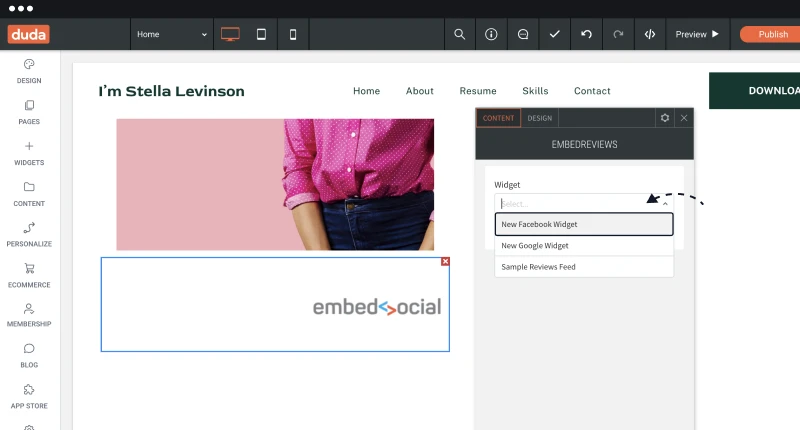Collapse the Widget select dropdown arrow
Screen dimensions: 800x430
[665, 204]
